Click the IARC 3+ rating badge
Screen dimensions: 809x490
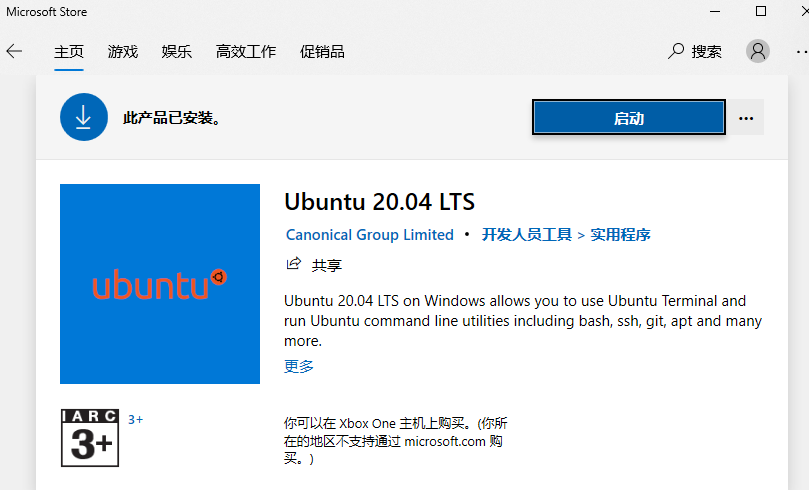90,438
